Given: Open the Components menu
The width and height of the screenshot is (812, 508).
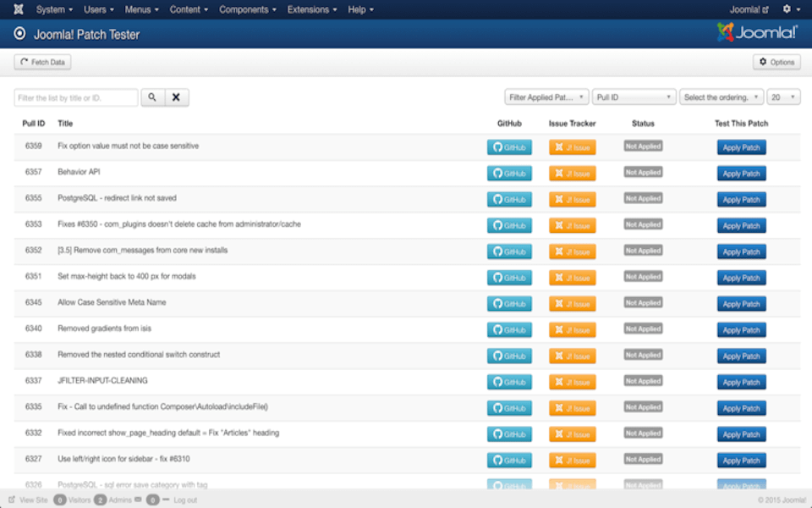Looking at the screenshot, I should (x=247, y=9).
